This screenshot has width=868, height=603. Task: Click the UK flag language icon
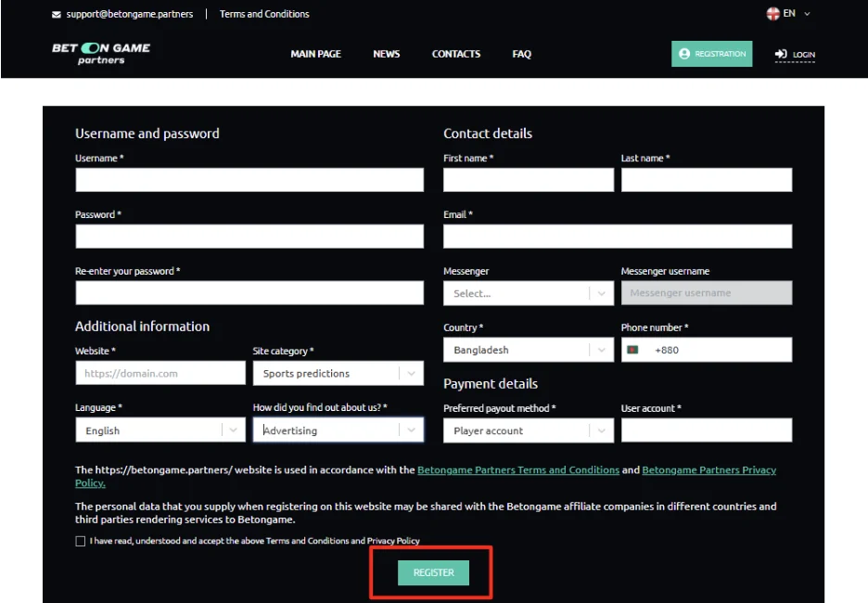coord(772,14)
